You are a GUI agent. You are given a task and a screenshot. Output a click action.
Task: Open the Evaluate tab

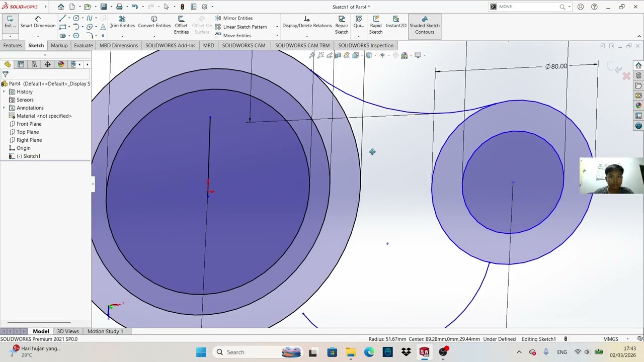[83, 45]
